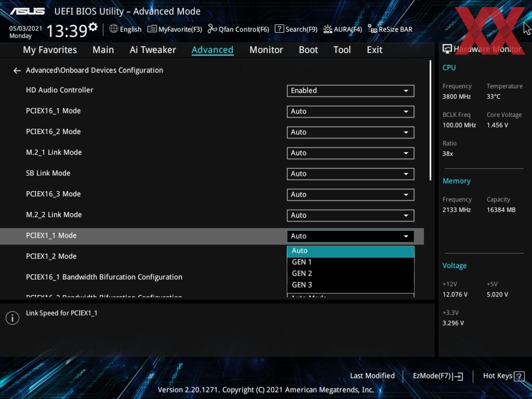Open HD Audio Controller dropdown
The width and height of the screenshot is (532, 399).
(x=350, y=91)
